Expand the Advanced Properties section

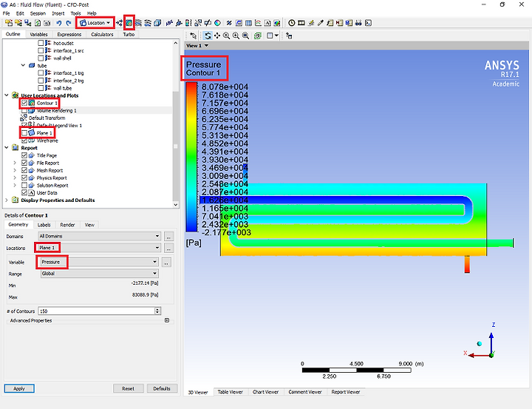[167, 320]
